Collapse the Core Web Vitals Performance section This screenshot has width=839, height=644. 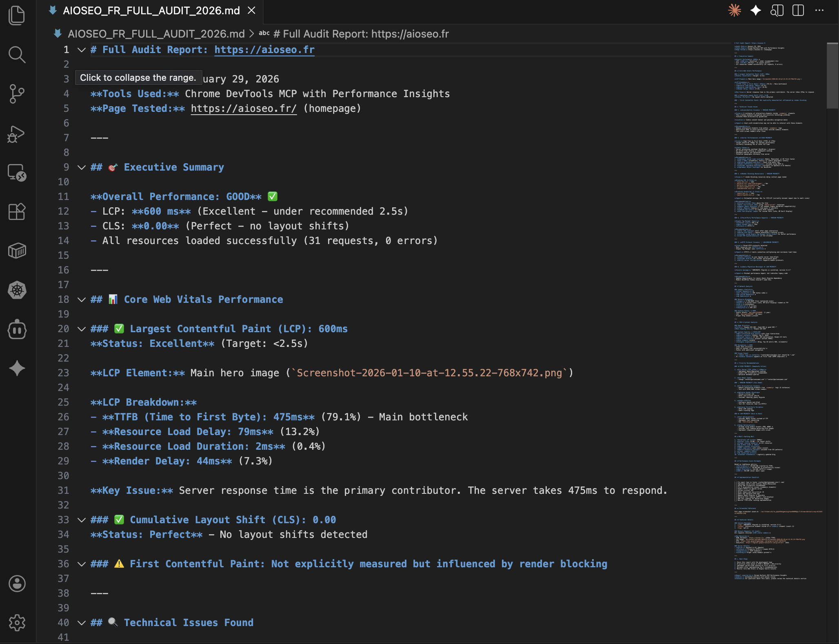click(82, 300)
